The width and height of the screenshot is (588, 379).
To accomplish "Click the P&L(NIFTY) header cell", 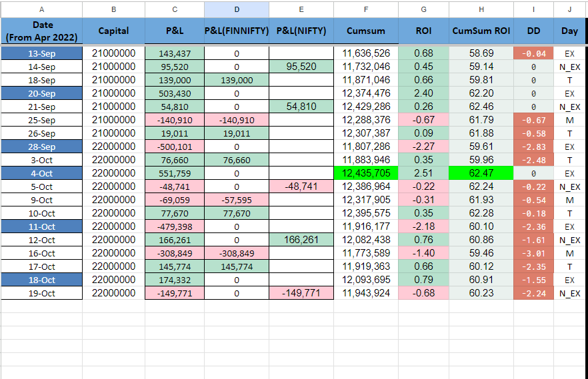I will (301, 31).
